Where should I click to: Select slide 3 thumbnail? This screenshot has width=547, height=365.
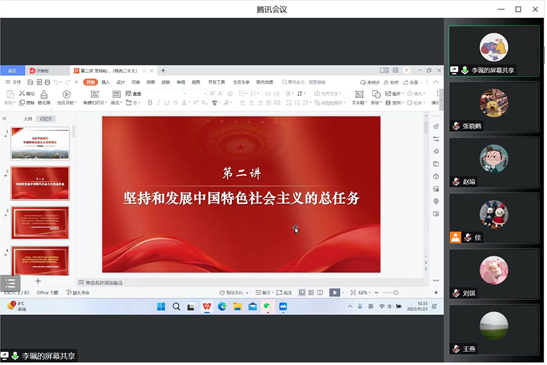40,223
